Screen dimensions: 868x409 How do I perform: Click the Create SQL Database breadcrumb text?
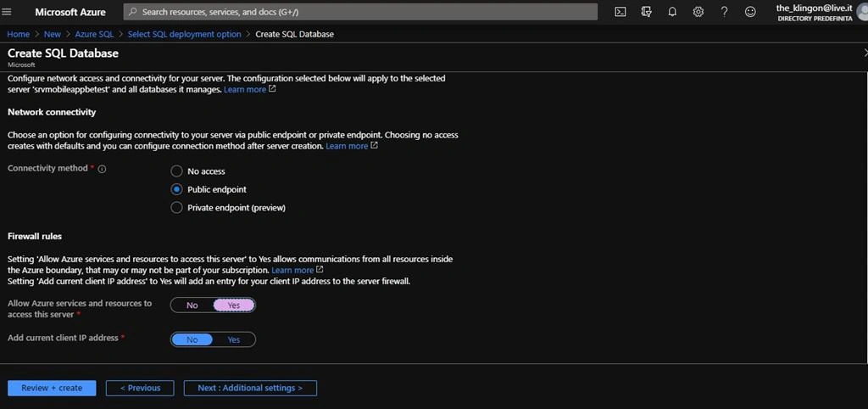294,34
